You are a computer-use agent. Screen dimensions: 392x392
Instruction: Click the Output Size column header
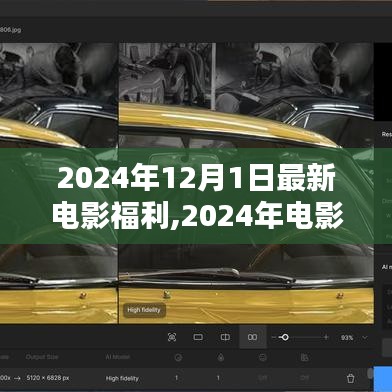42,357
